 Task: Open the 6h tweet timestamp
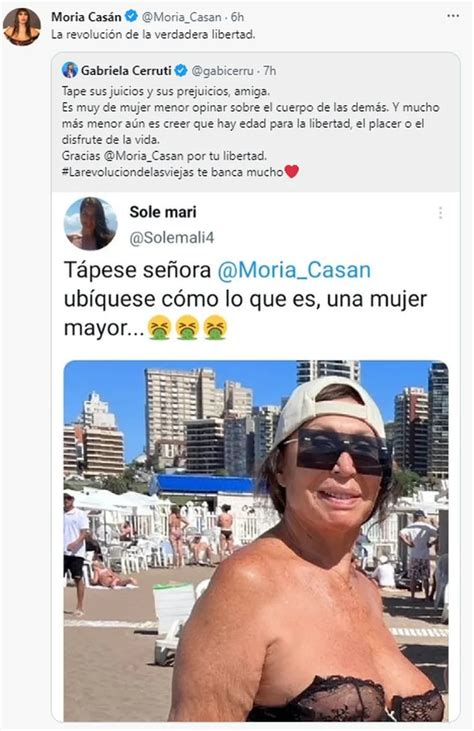(x=237, y=17)
